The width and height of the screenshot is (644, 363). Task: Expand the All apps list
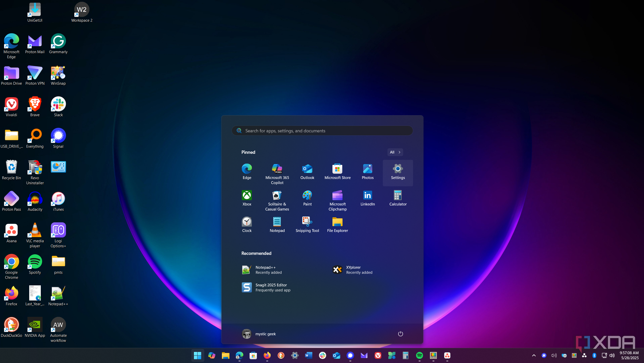(x=395, y=152)
